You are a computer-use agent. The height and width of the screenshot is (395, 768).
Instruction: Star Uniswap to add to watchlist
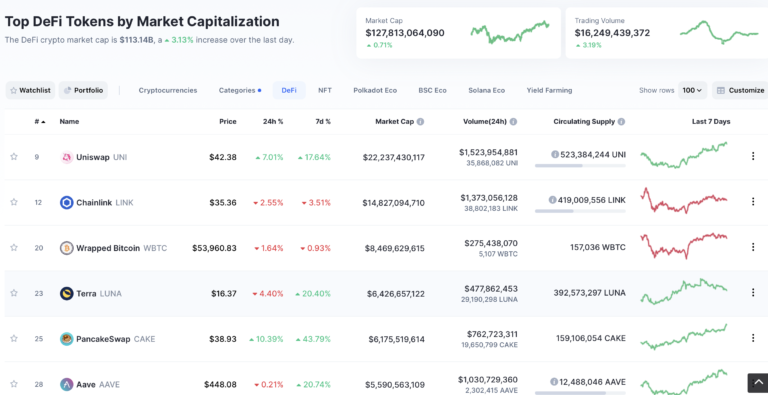14,157
